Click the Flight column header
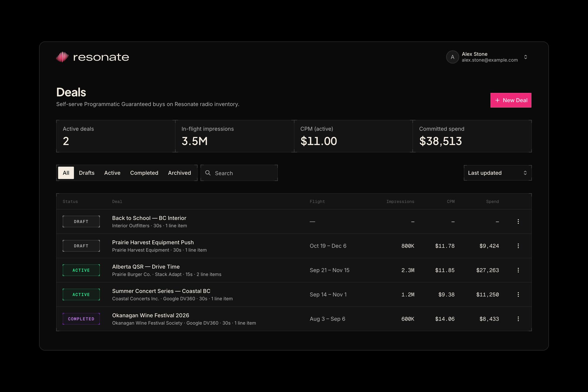Viewport: 588px width, 392px height. (x=317, y=201)
